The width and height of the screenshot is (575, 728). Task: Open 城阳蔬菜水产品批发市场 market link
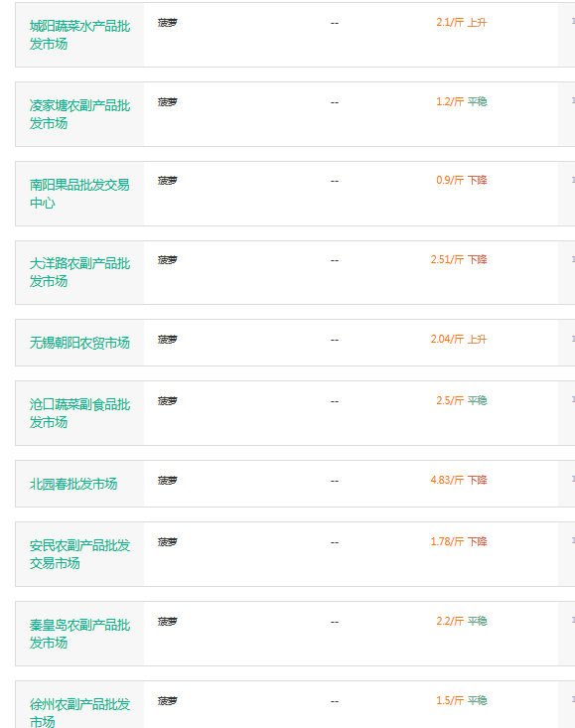[x=79, y=35]
